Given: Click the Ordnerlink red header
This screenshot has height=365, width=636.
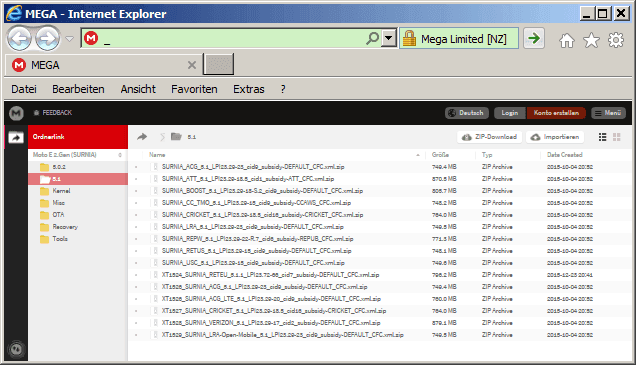Looking at the screenshot, I should (78, 137).
